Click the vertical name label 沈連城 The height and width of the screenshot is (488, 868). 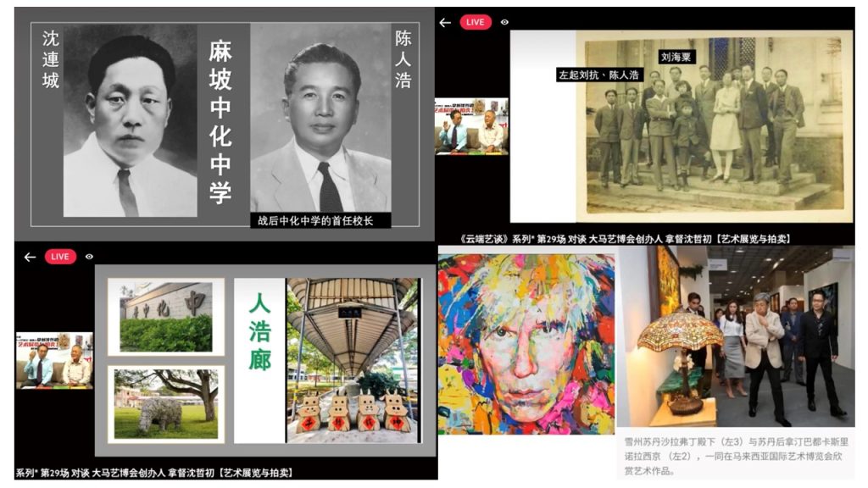(x=50, y=60)
